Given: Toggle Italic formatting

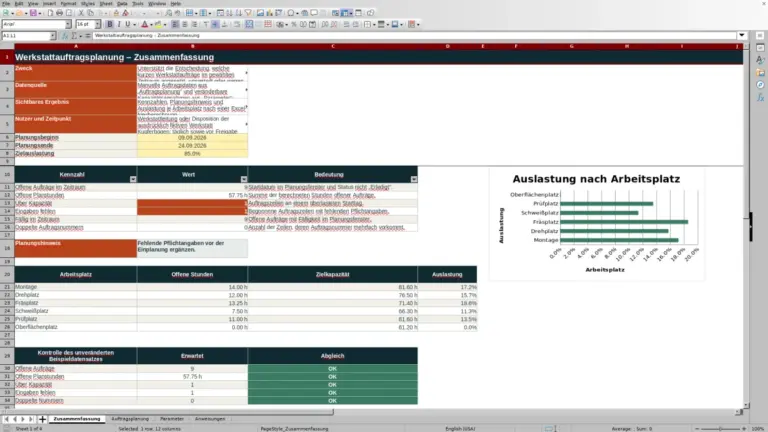Looking at the screenshot, I should click(119, 24).
